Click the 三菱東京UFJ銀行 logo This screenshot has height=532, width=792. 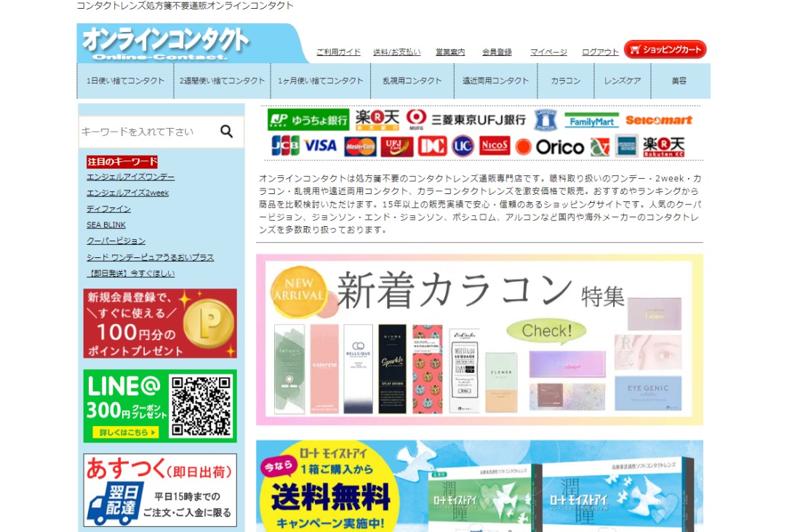(x=466, y=120)
